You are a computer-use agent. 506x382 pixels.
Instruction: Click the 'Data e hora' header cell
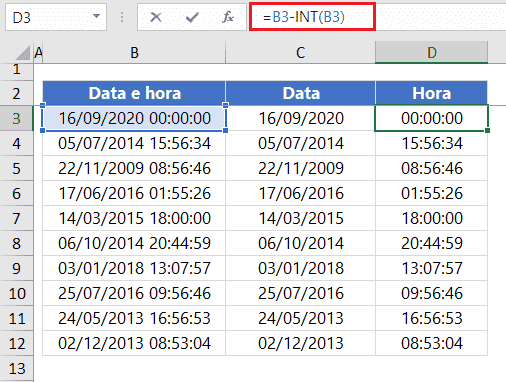[134, 93]
